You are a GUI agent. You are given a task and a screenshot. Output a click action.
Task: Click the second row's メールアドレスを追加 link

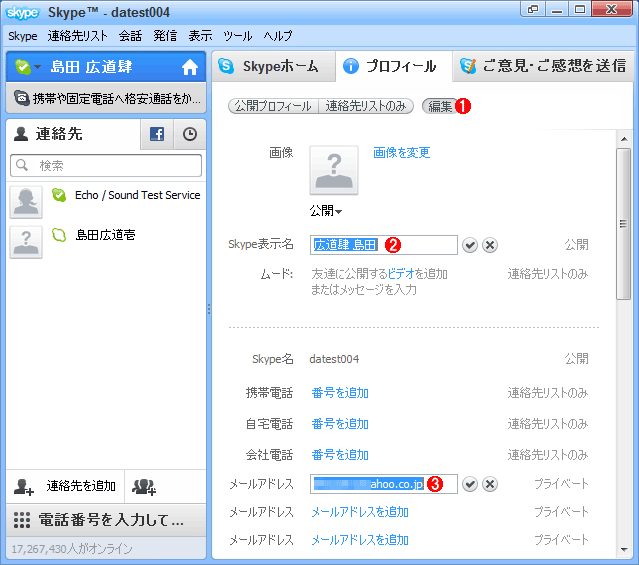click(x=360, y=512)
